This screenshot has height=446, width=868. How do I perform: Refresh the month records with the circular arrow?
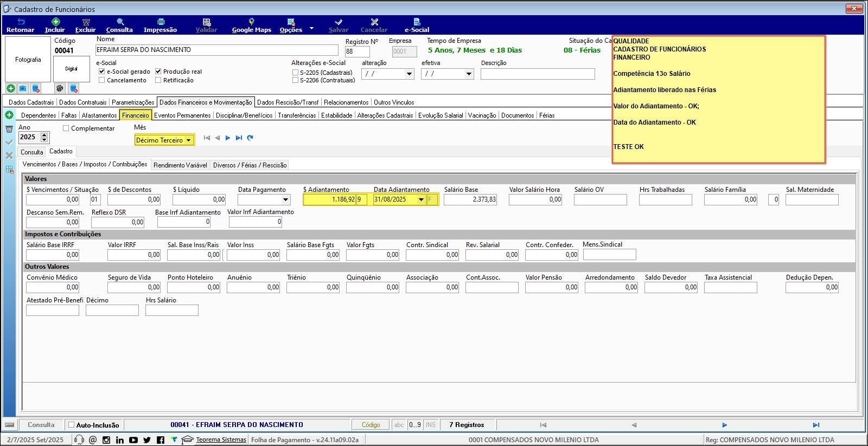pos(250,138)
